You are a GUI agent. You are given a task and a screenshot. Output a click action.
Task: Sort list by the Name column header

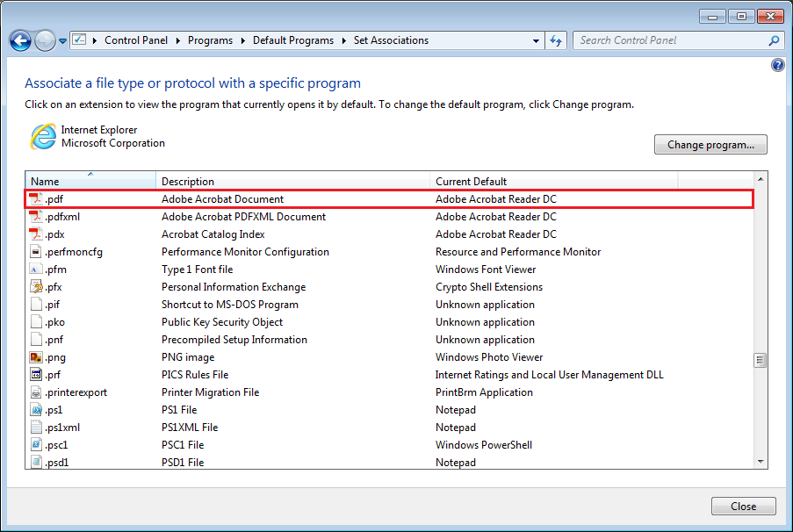90,181
